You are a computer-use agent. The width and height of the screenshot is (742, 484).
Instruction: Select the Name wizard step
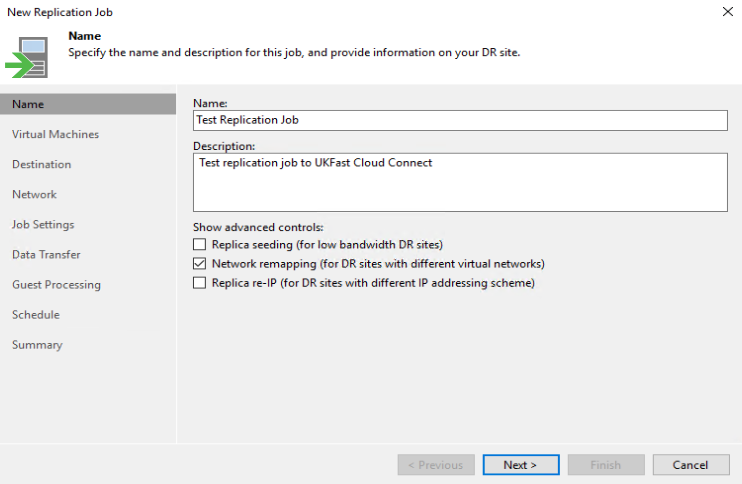28,104
